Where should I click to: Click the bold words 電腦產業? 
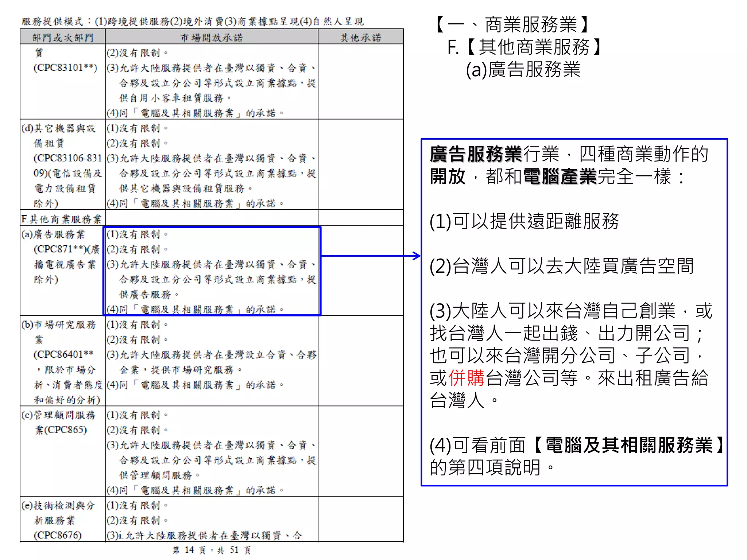(x=560, y=176)
